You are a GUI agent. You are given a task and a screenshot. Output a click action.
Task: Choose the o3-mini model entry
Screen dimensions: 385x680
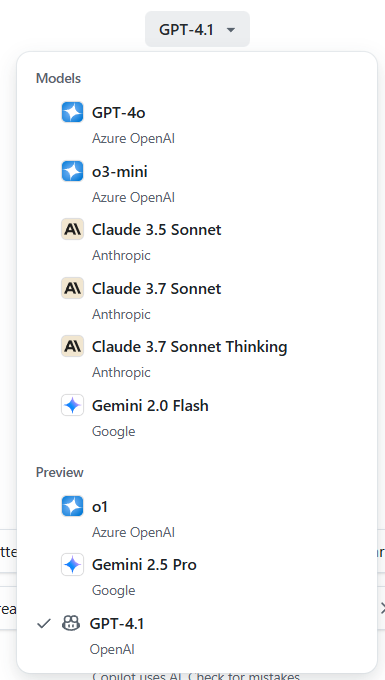coord(197,183)
